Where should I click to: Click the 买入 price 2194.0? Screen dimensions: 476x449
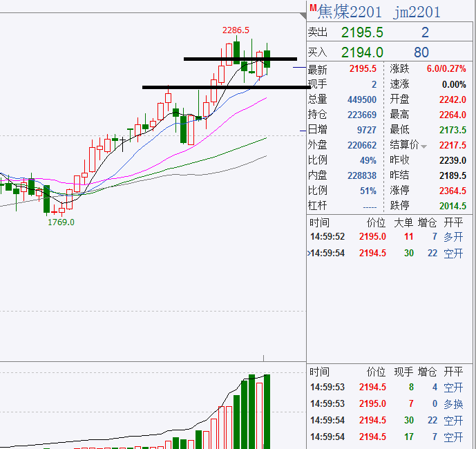[x=362, y=52]
